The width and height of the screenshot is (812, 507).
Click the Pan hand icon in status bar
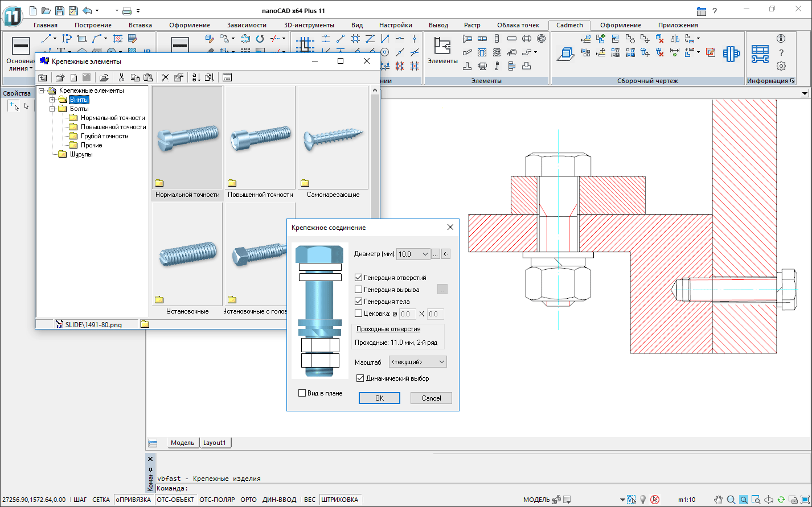coord(719,500)
